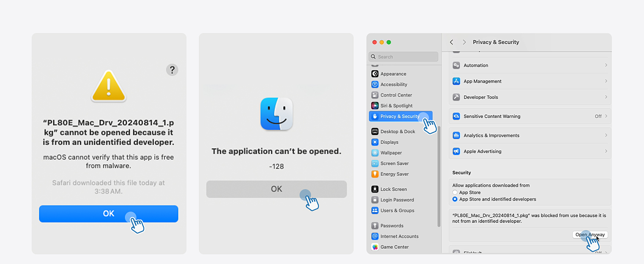Expand Analytics & Improvements chevron
The width and height of the screenshot is (644, 264).
coord(606,136)
